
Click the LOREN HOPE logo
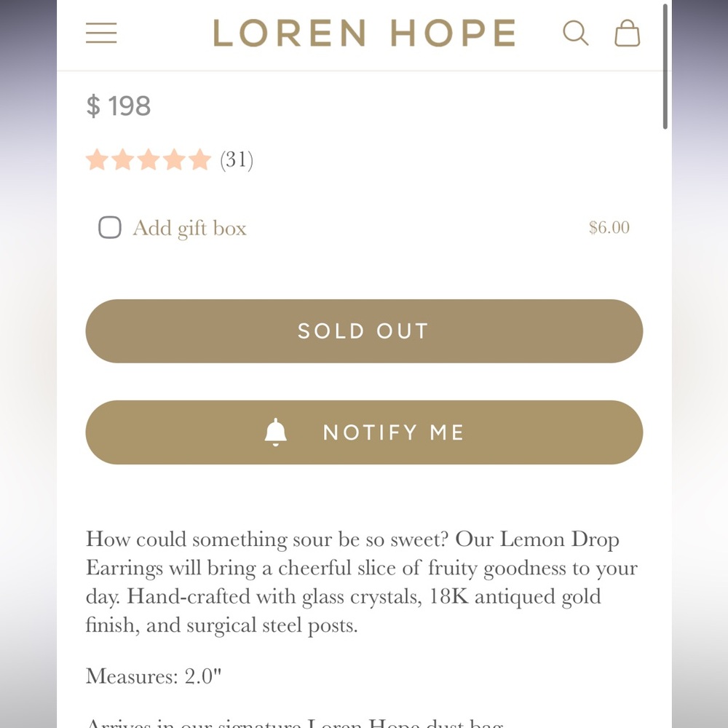click(364, 33)
